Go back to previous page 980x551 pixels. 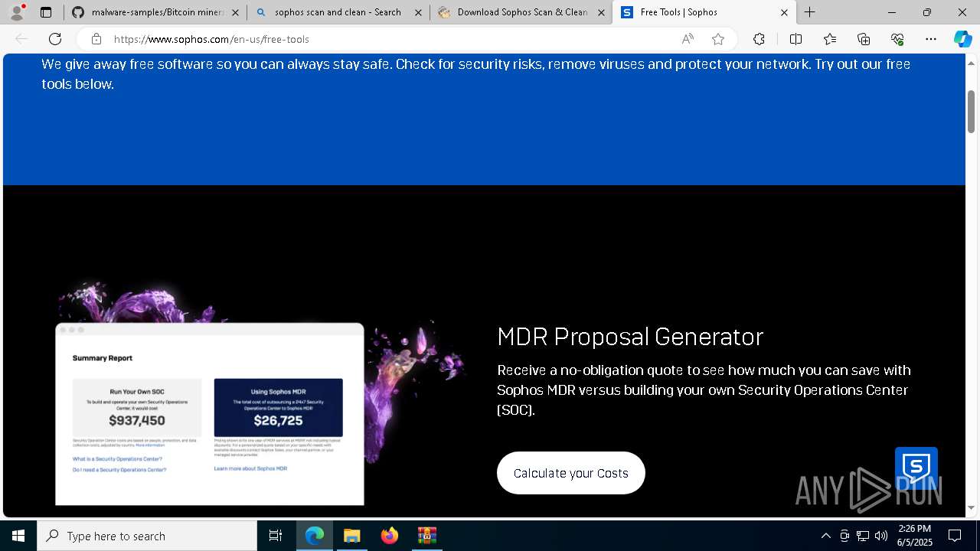(x=21, y=39)
